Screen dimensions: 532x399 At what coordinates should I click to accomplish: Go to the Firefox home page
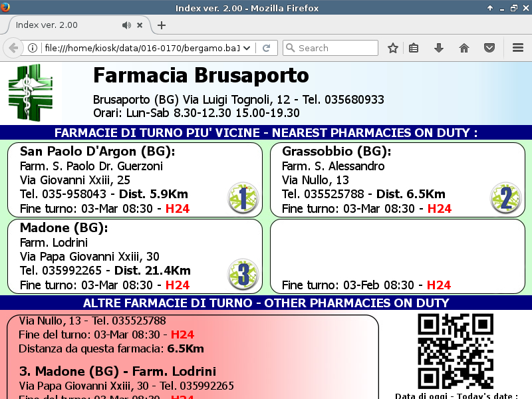(464, 48)
